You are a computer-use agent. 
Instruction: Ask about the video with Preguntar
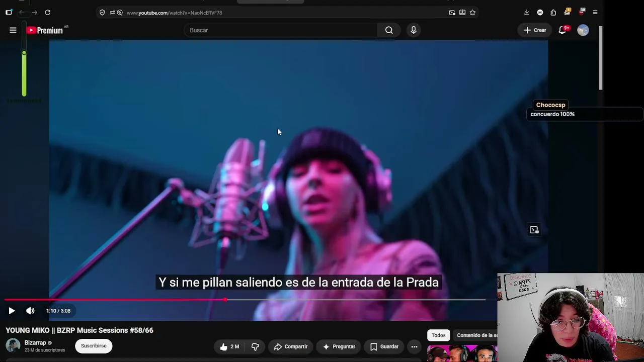click(339, 346)
